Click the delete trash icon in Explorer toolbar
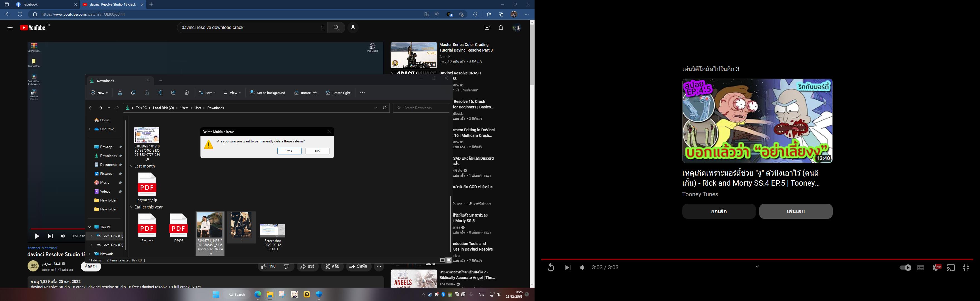This screenshot has width=980, height=301. pyautogui.click(x=187, y=93)
